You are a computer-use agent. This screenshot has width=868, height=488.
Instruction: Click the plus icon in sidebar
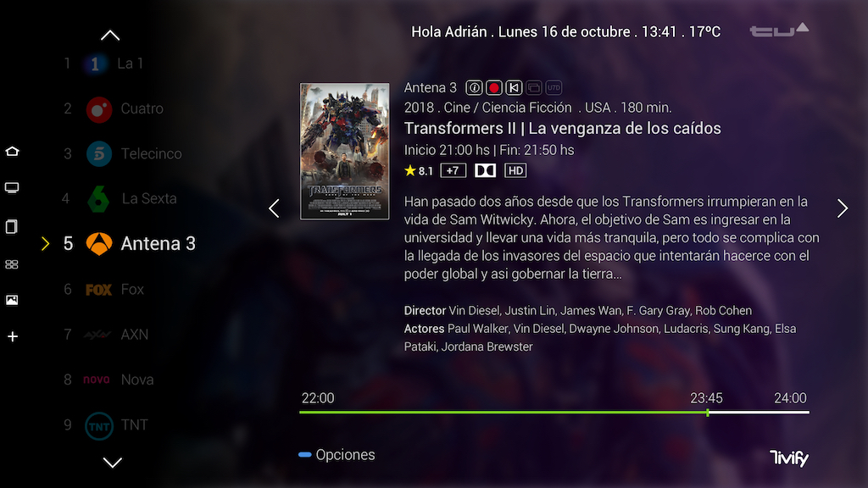[x=12, y=336]
